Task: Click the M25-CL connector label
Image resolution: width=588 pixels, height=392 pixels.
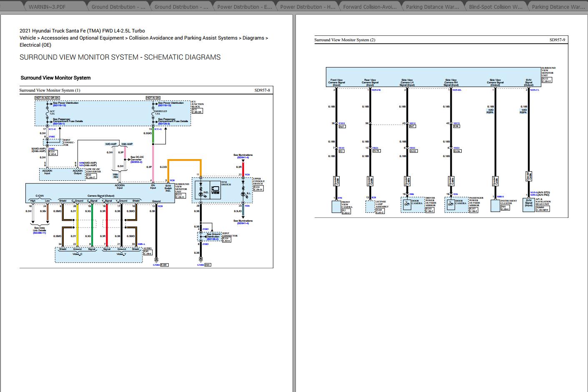Action: (535, 90)
